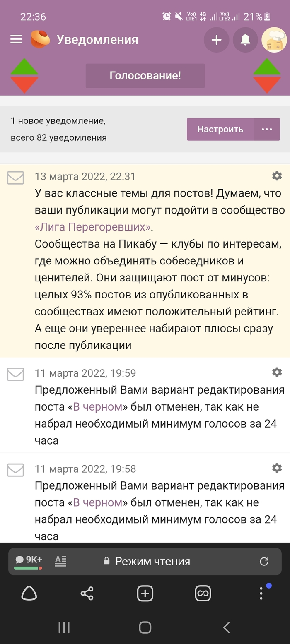This screenshot has height=644, width=290.
Task: Tap the 9K+ comments indicator
Action: coord(29,561)
